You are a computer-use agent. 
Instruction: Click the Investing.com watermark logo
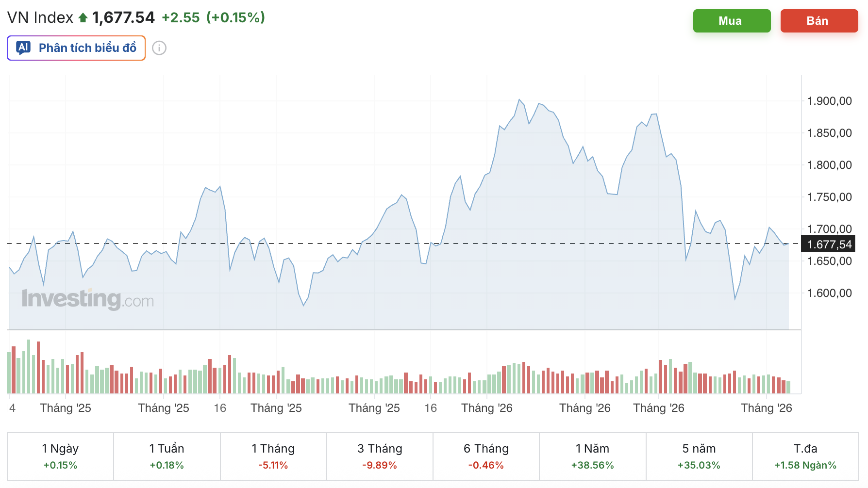88,299
